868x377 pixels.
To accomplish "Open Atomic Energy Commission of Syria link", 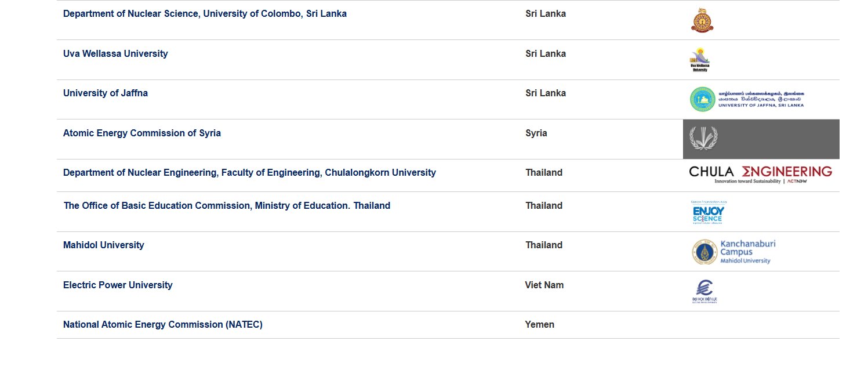I will coord(142,133).
